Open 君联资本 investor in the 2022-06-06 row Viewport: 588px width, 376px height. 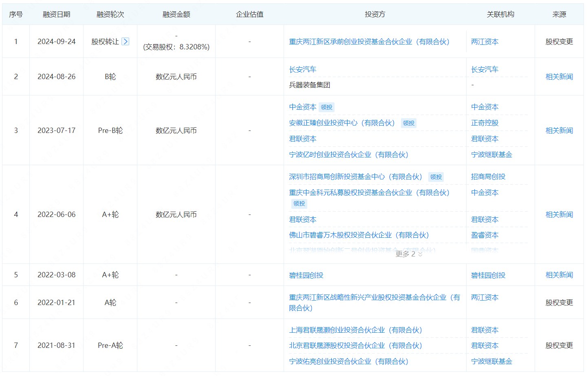point(302,219)
